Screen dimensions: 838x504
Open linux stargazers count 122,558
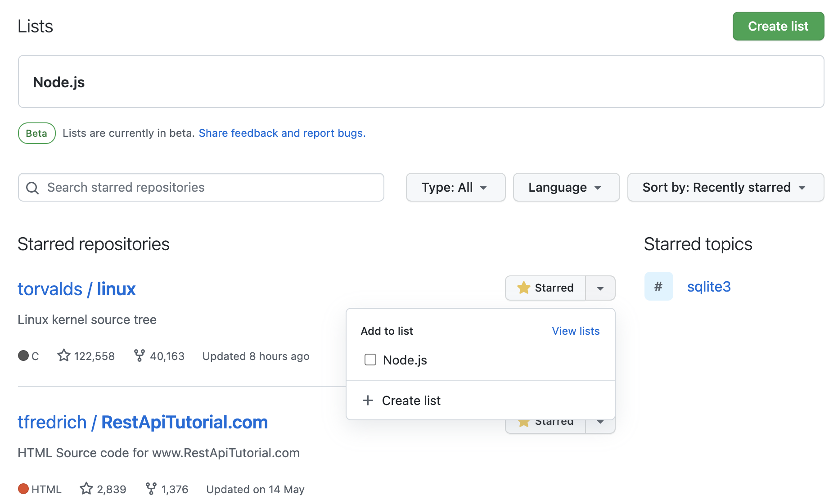86,356
